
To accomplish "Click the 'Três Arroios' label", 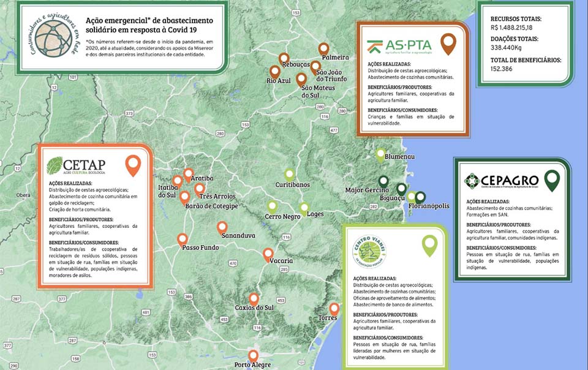I will pos(217,196).
